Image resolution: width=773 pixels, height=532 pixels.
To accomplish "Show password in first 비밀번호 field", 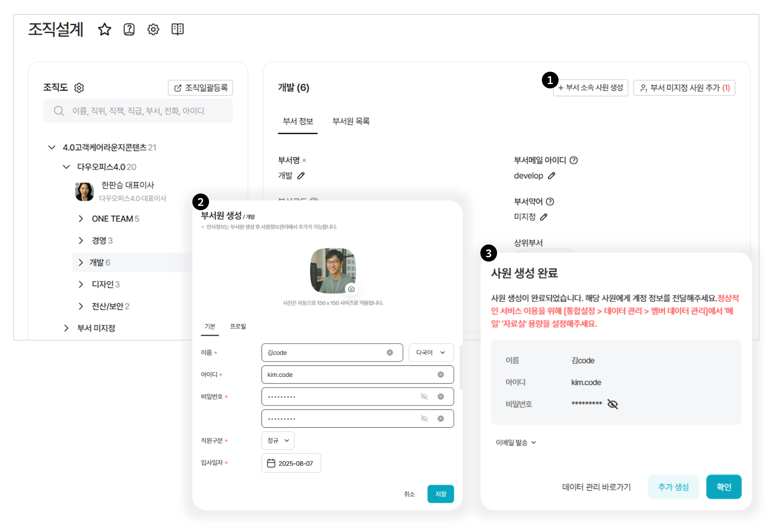I will (x=424, y=397).
